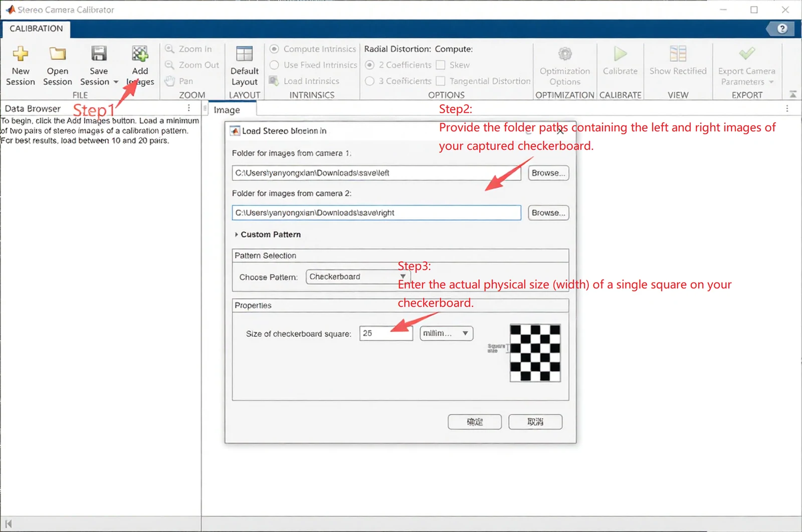
Task: Confirm dialog with the 确定 button
Action: pyautogui.click(x=475, y=422)
